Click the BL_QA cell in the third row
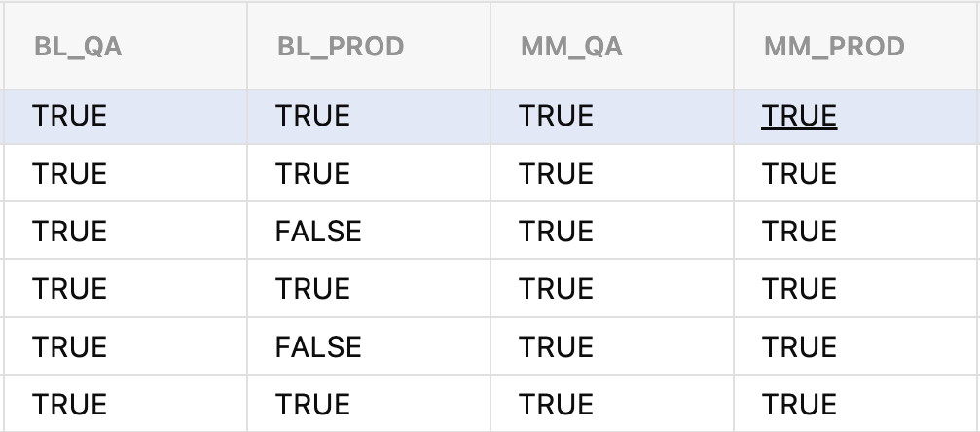980x432 pixels. pos(69,232)
